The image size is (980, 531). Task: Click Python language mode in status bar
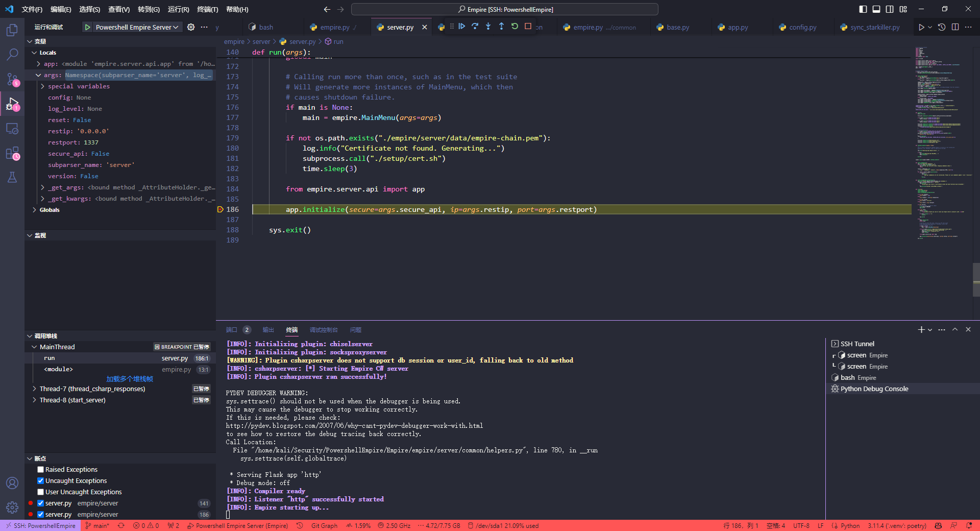point(850,525)
